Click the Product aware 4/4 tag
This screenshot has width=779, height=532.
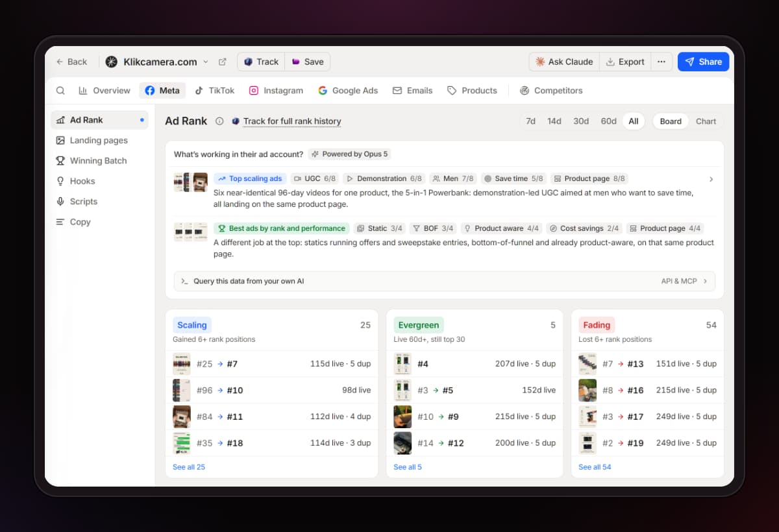(501, 228)
